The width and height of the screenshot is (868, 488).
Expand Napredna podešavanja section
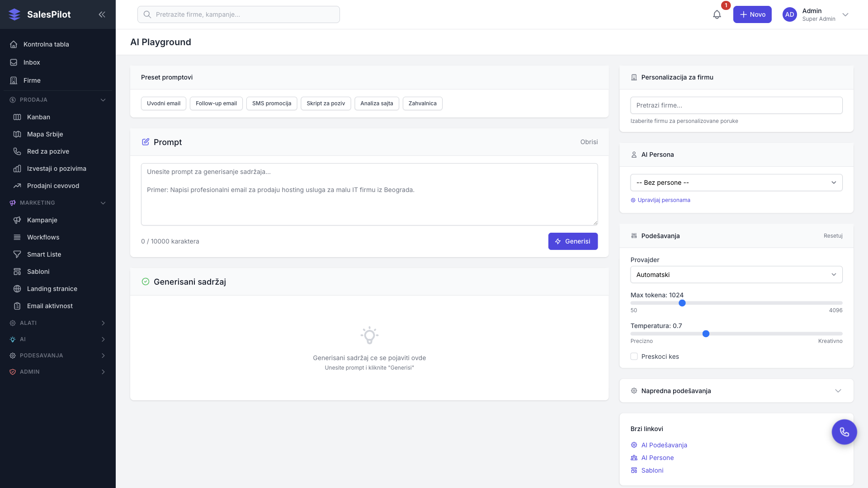coord(736,391)
